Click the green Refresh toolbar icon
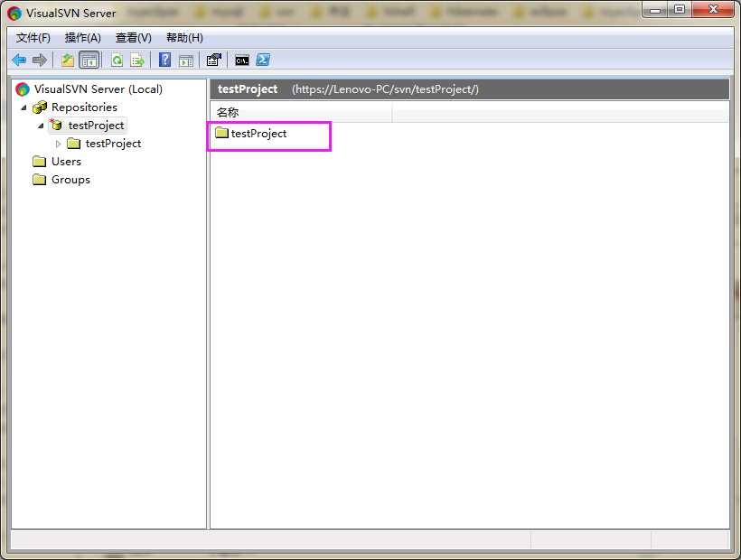Viewport: 741px width, 560px height. point(117,60)
